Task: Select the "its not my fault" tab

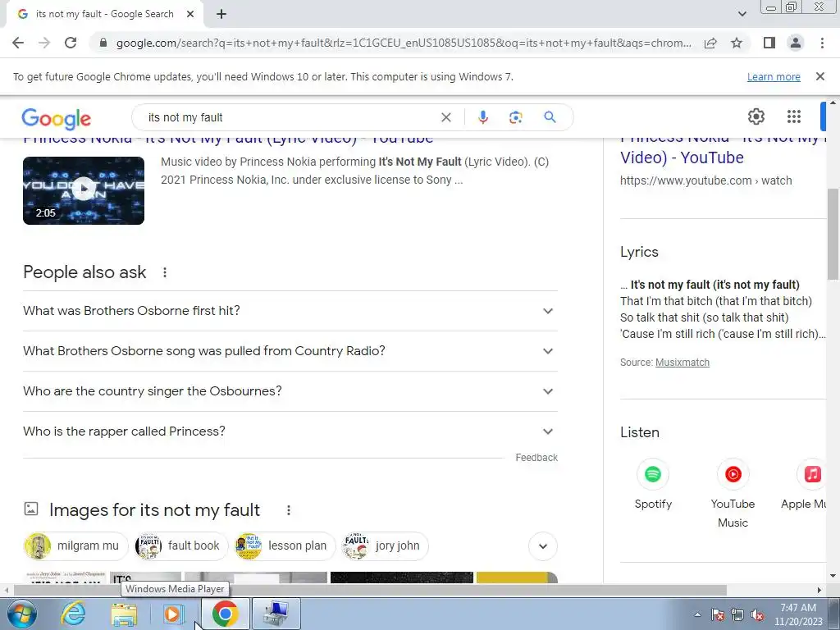Action: [104, 15]
